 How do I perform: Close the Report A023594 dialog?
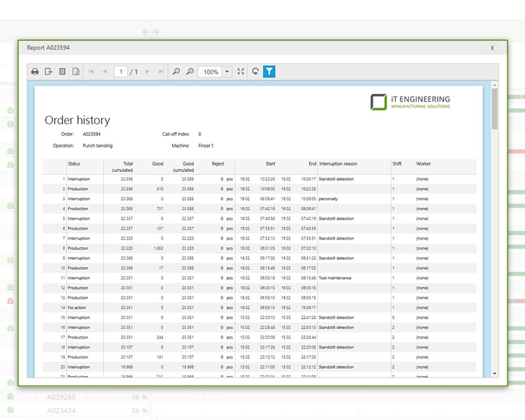click(x=492, y=48)
